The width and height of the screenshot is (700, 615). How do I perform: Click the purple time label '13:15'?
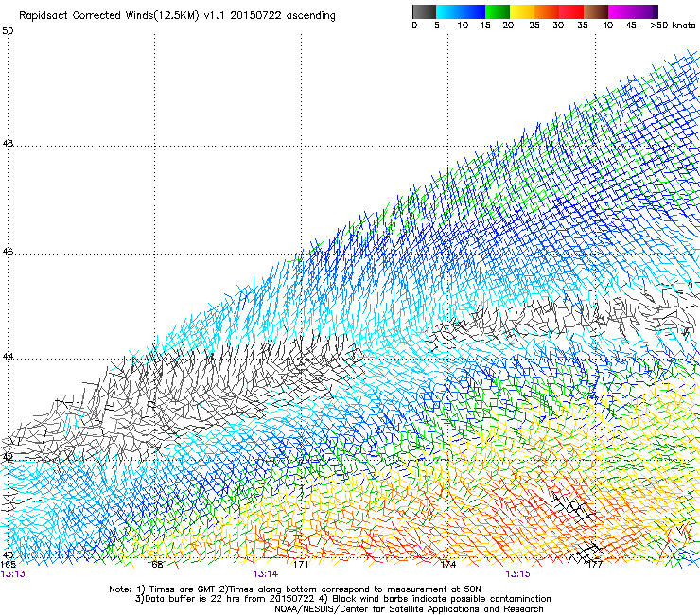pyautogui.click(x=517, y=574)
